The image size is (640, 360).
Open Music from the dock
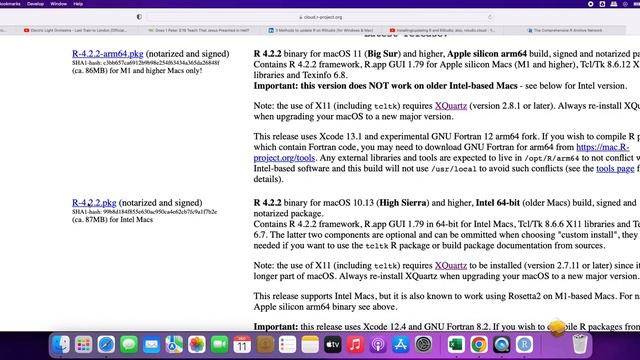tap(356, 344)
